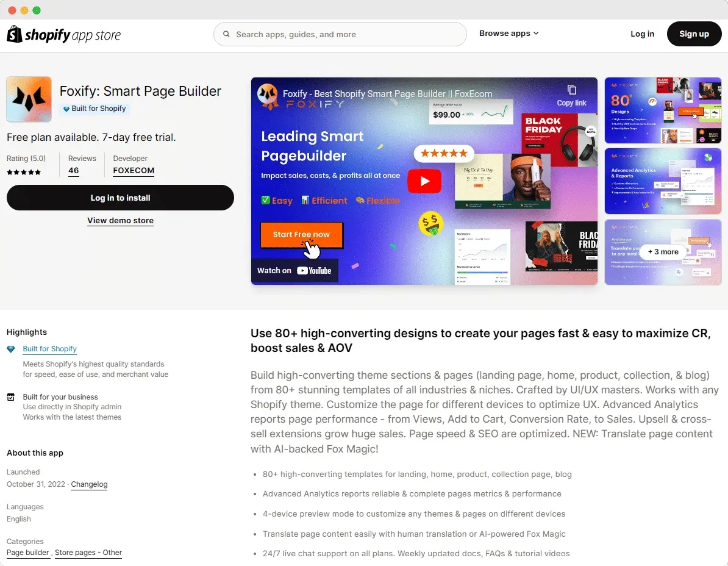Click Use directly in Shopify admin text
The image size is (728, 566).
tap(72, 407)
